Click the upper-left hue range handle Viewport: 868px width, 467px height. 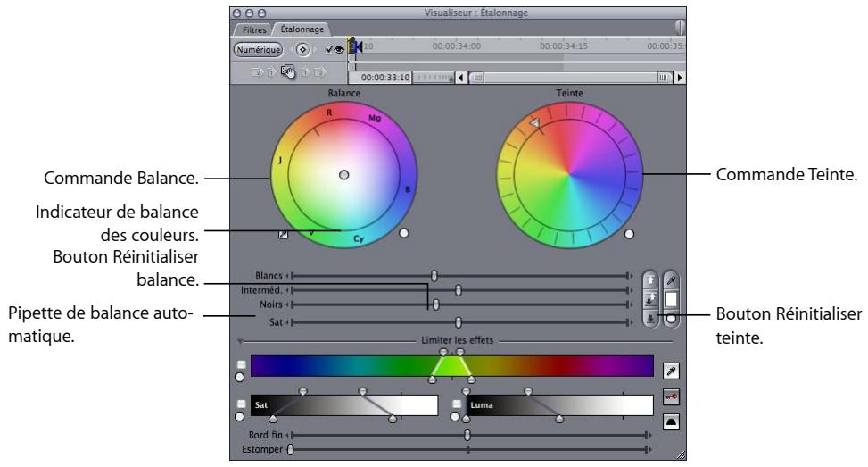pyautogui.click(x=442, y=353)
